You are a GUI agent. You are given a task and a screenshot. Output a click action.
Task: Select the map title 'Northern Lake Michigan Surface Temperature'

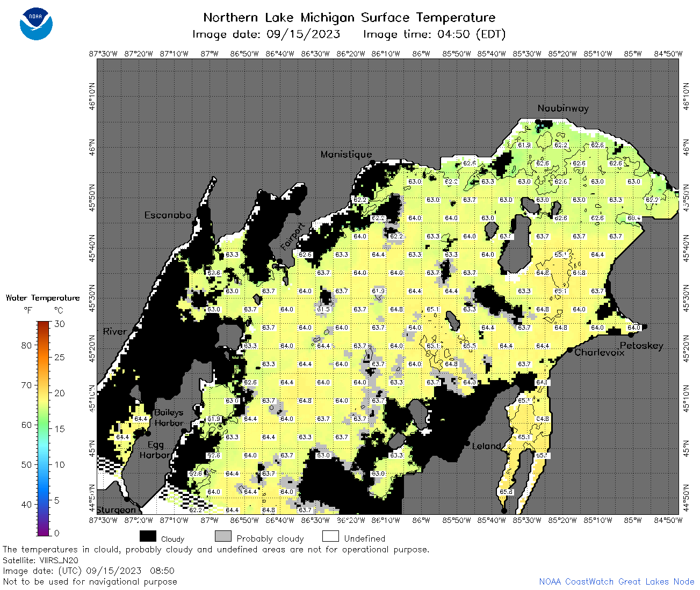349,17
